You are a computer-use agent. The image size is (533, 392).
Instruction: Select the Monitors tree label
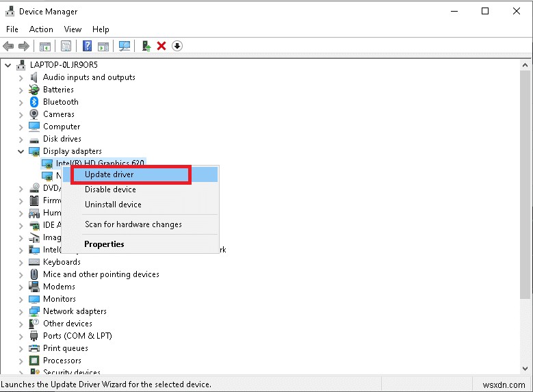click(x=60, y=299)
